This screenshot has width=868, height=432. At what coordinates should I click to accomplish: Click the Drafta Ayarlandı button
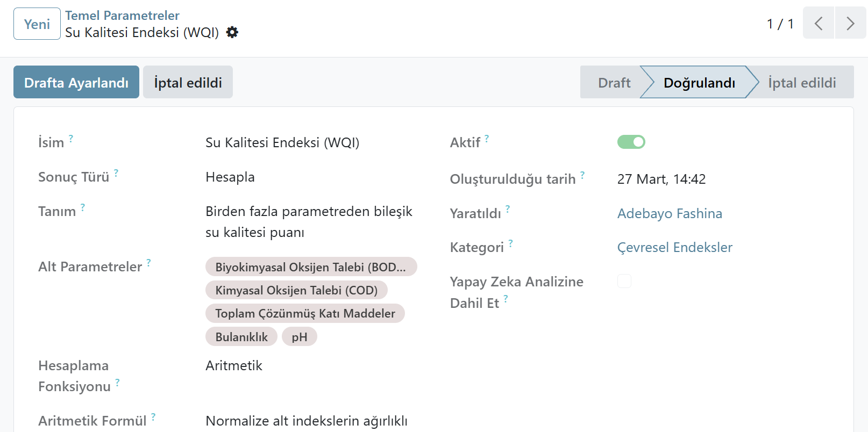coord(76,82)
